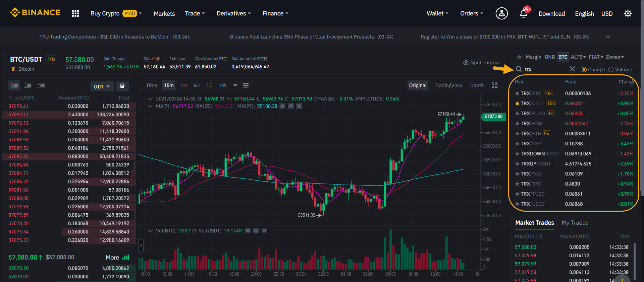Change language via English link
Image resolution: width=644 pixels, height=282 pixels.
tap(584, 14)
